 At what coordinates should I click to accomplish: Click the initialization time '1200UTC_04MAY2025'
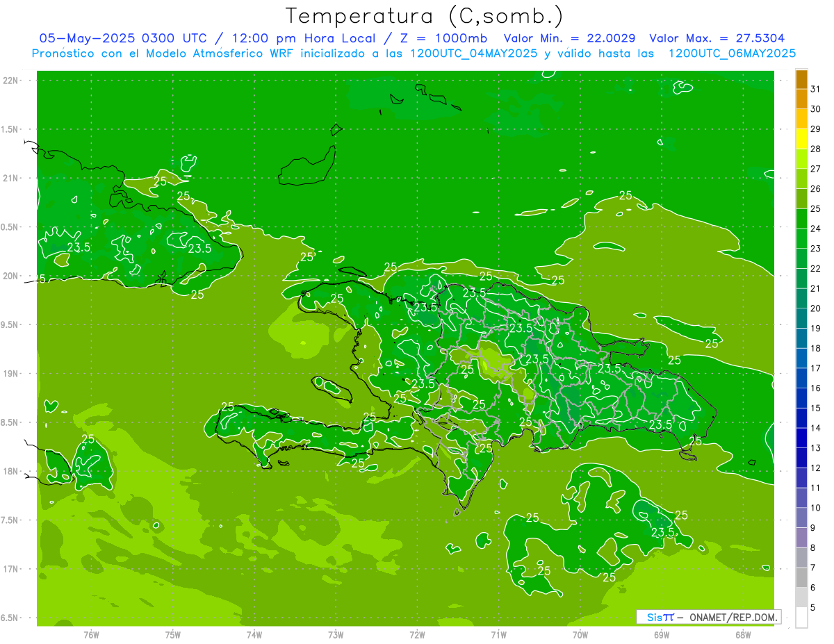(x=475, y=53)
